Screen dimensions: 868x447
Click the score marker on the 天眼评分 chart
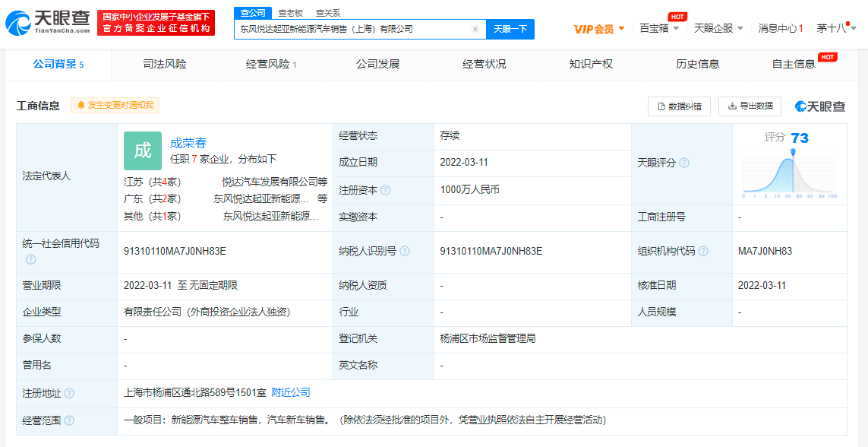click(793, 151)
